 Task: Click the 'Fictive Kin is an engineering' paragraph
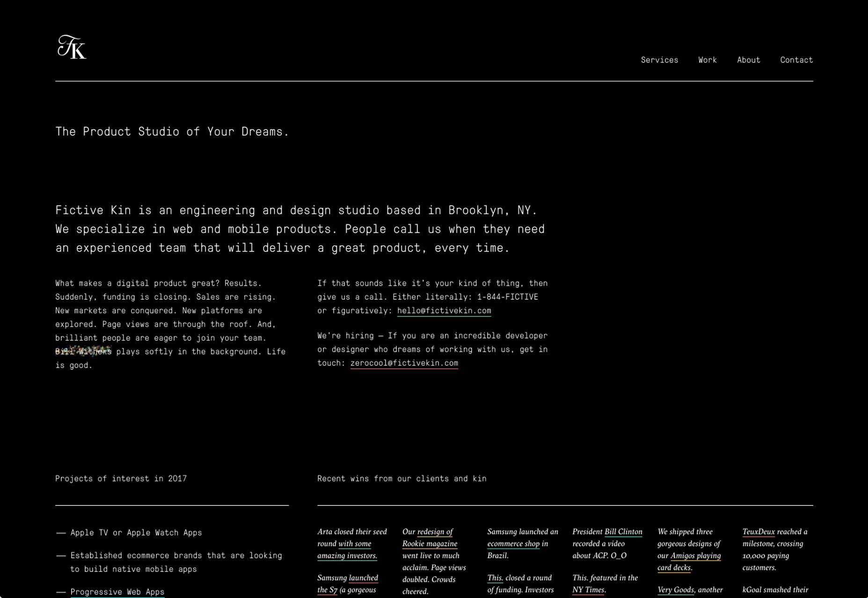coord(300,229)
